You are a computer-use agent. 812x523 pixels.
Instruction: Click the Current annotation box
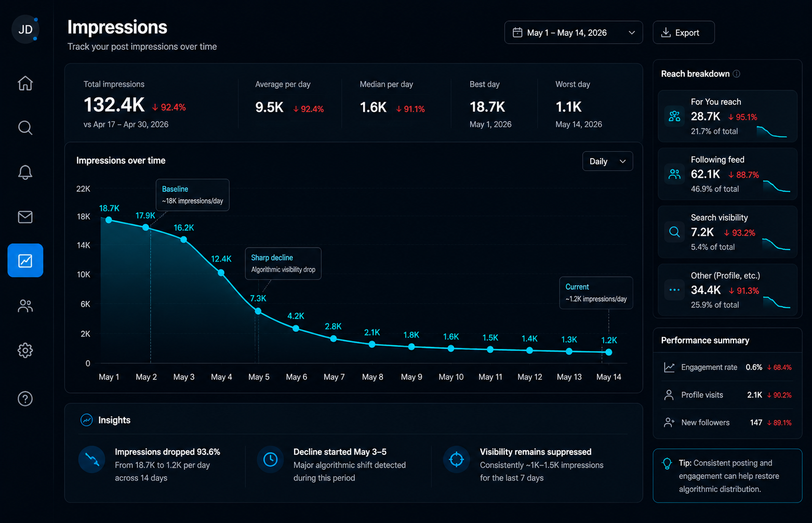[x=596, y=293]
